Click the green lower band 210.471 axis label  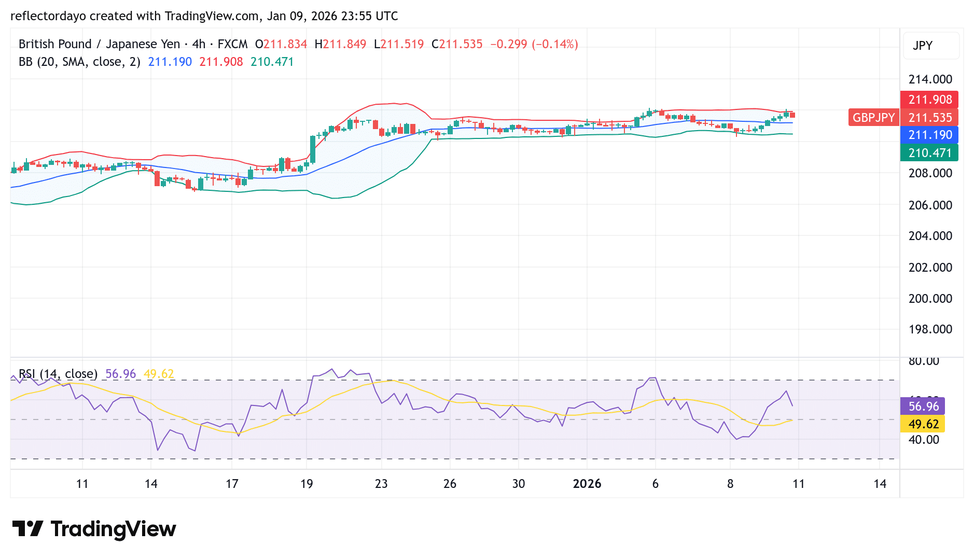pyautogui.click(x=929, y=152)
